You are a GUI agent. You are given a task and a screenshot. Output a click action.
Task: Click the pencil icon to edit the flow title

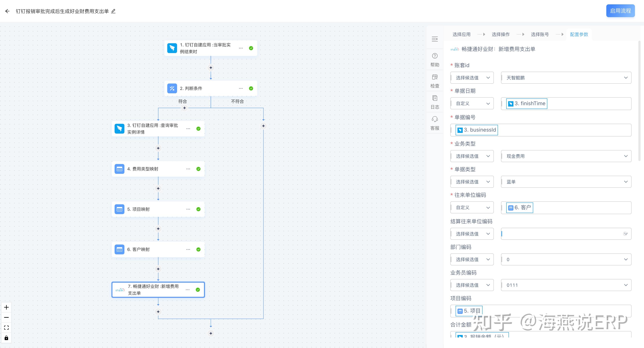[x=113, y=11]
